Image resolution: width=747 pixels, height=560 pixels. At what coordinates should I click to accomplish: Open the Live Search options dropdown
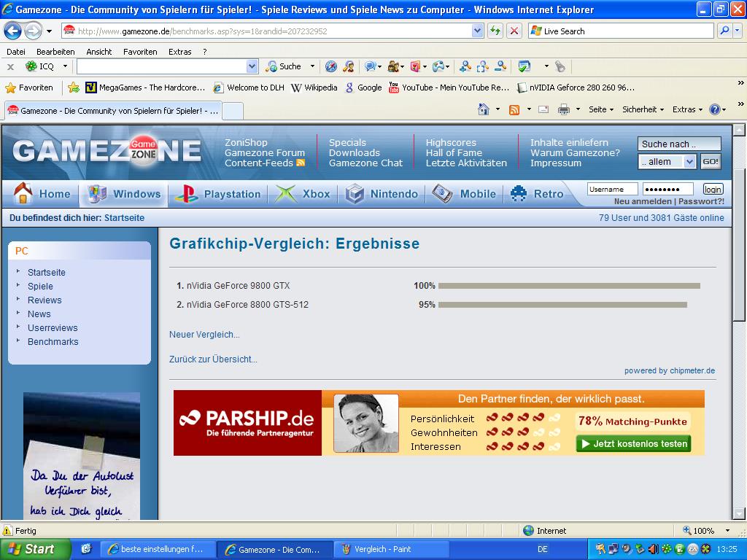738,31
